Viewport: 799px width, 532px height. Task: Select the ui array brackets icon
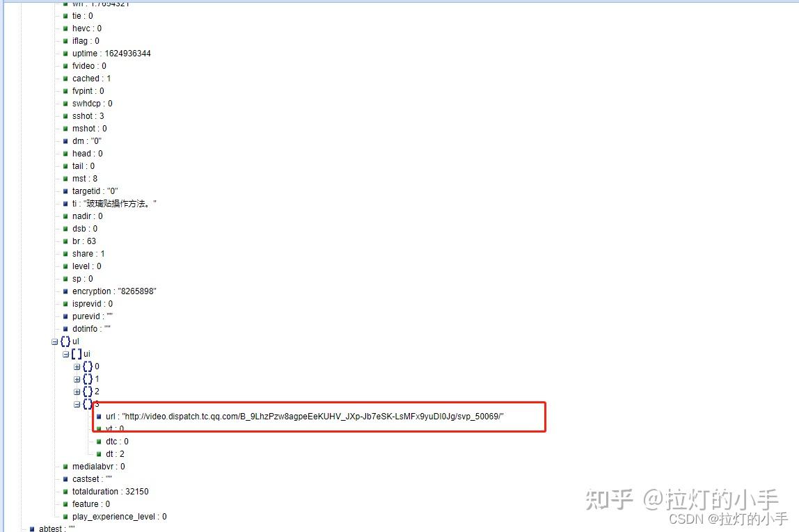[x=77, y=354]
